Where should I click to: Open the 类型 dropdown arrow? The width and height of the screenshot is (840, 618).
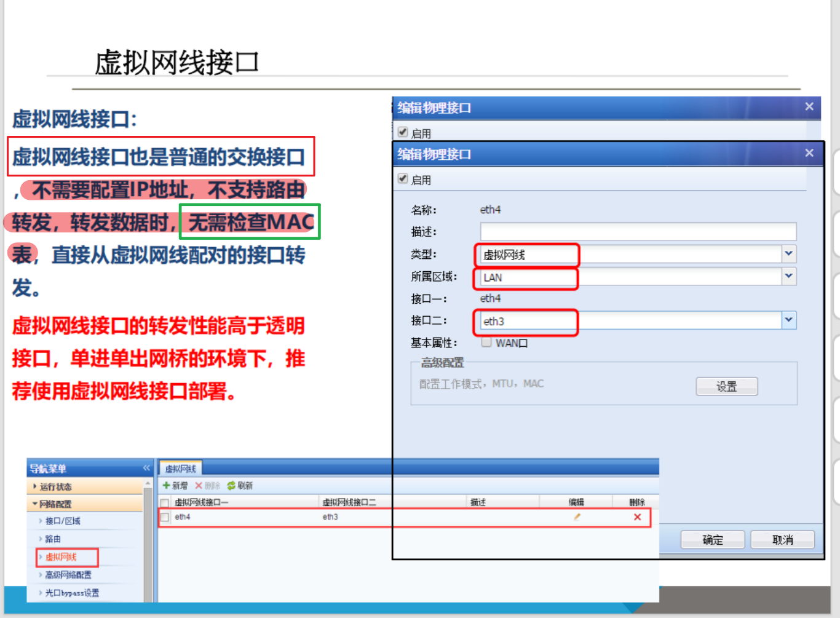click(789, 253)
